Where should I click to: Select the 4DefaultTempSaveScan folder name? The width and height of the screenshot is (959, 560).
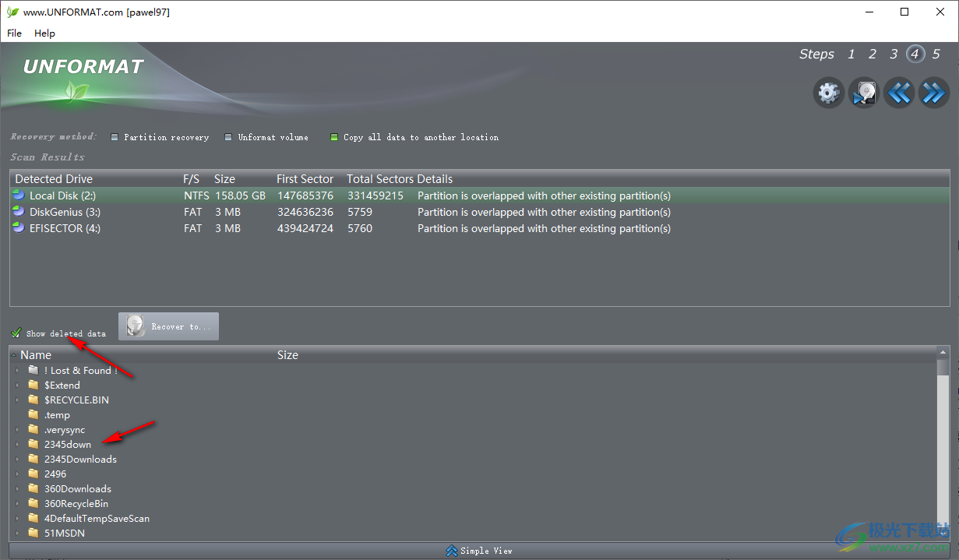coord(97,518)
